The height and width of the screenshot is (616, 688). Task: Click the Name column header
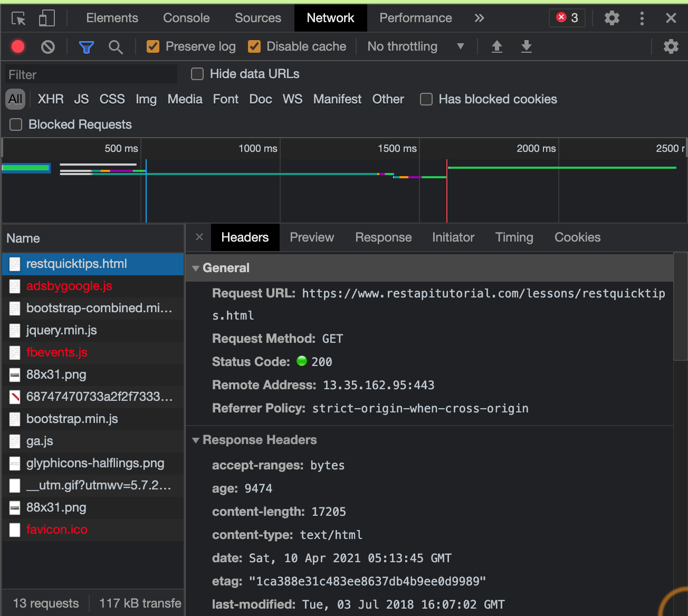point(93,238)
